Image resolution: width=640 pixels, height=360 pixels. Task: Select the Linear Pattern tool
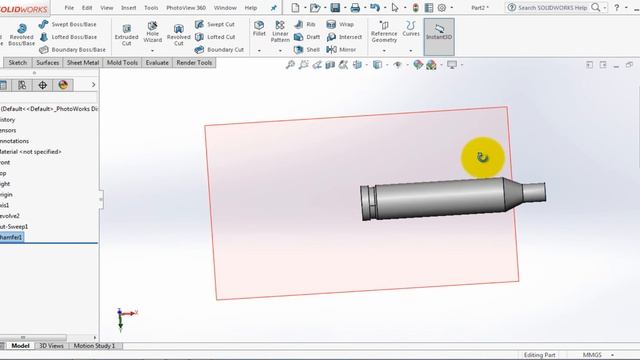click(280, 32)
